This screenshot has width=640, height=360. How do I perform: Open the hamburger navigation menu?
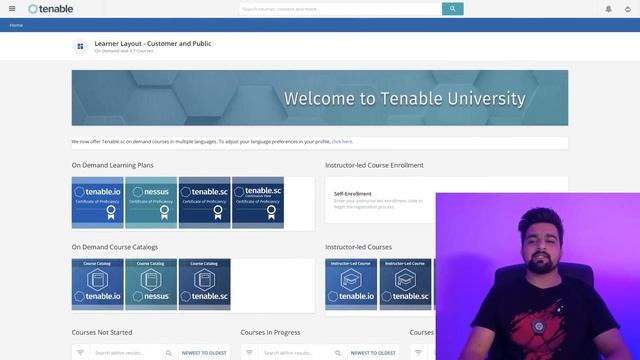(12, 9)
